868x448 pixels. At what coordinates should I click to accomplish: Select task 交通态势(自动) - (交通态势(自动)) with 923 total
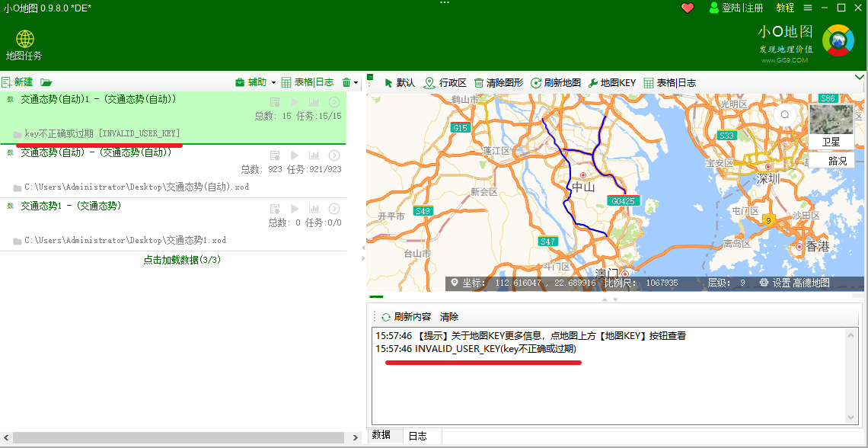96,152
